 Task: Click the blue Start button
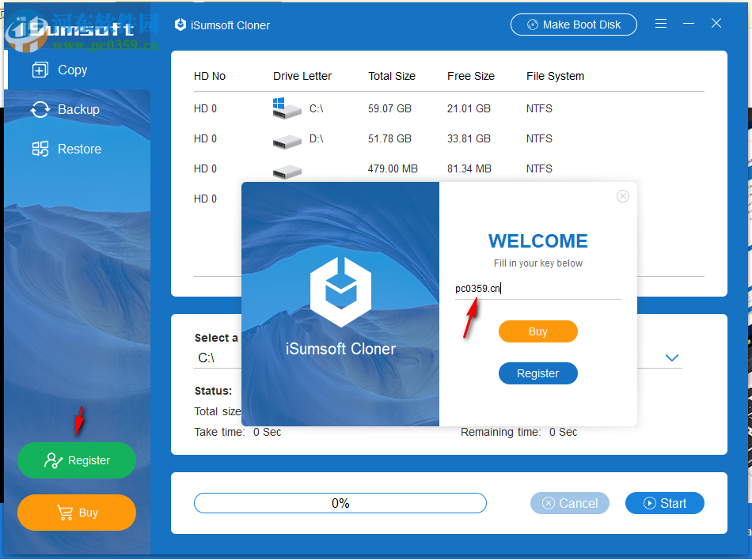664,503
